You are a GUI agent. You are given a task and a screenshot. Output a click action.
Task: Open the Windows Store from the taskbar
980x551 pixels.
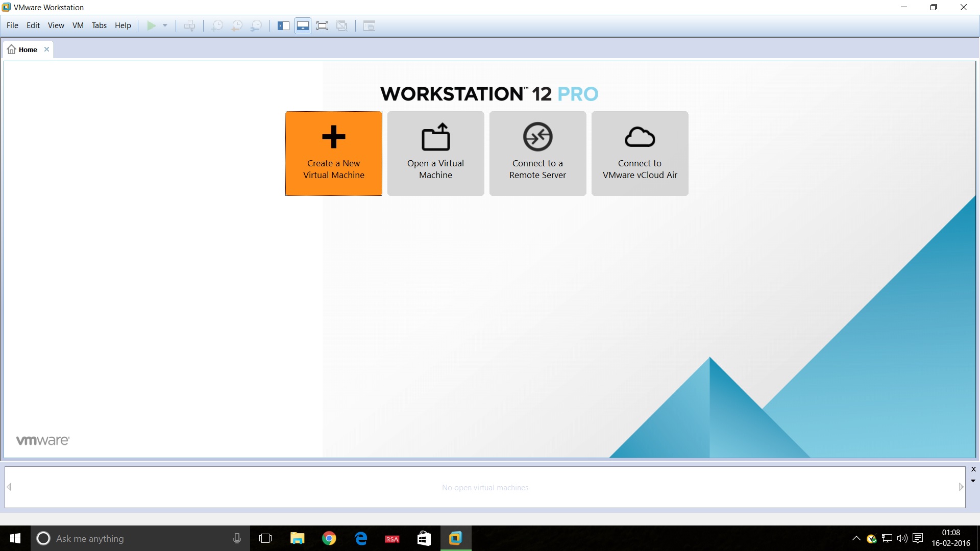424,538
